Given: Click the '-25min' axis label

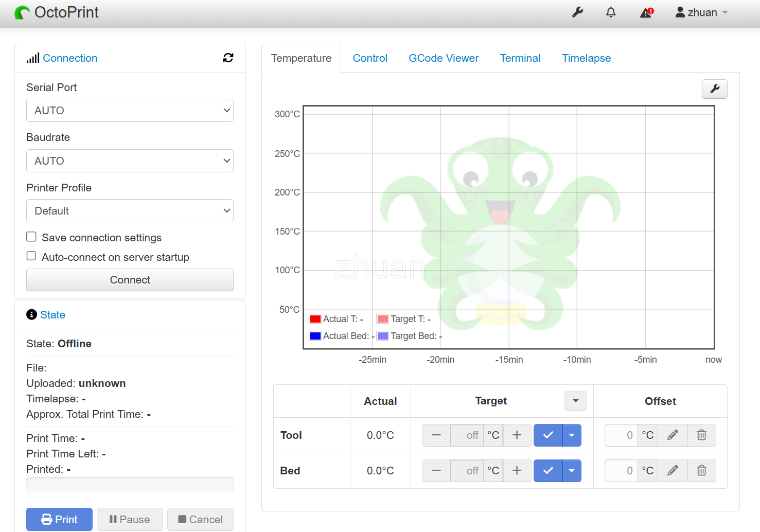Looking at the screenshot, I should (x=373, y=360).
